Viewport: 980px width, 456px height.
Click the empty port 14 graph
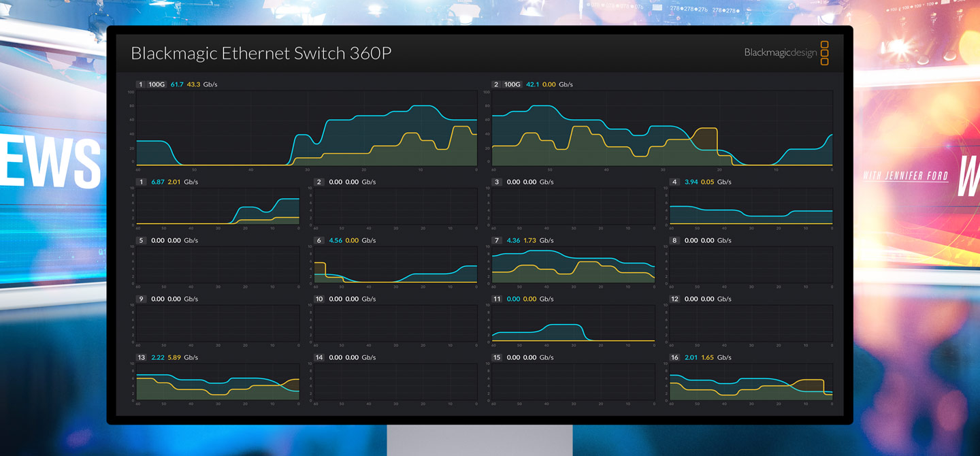(x=395, y=382)
